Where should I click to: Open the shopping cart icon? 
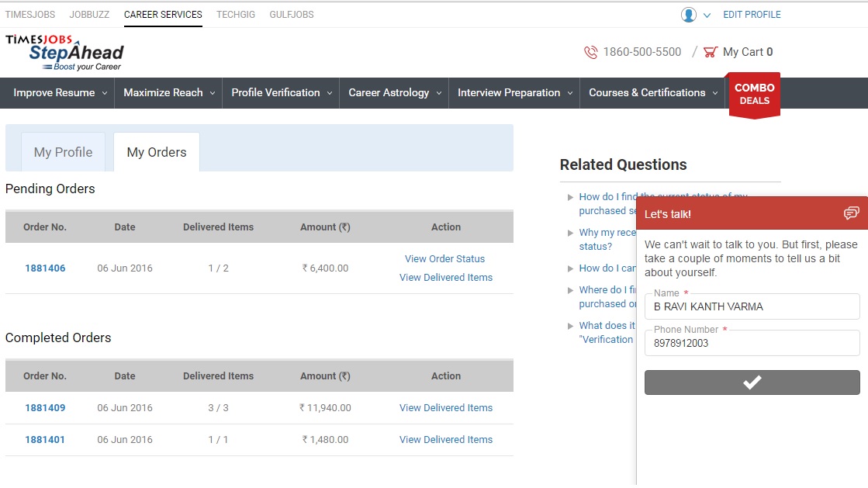tap(710, 52)
